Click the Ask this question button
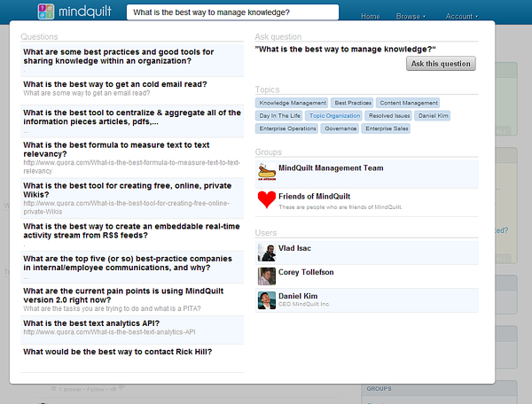Image resolution: width=532 pixels, height=404 pixels. pos(441,64)
